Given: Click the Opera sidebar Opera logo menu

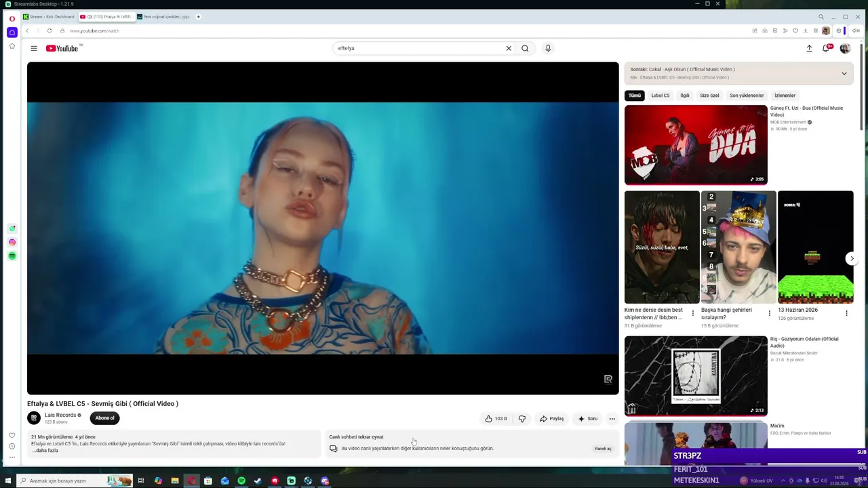Looking at the screenshot, I should tap(12, 18).
